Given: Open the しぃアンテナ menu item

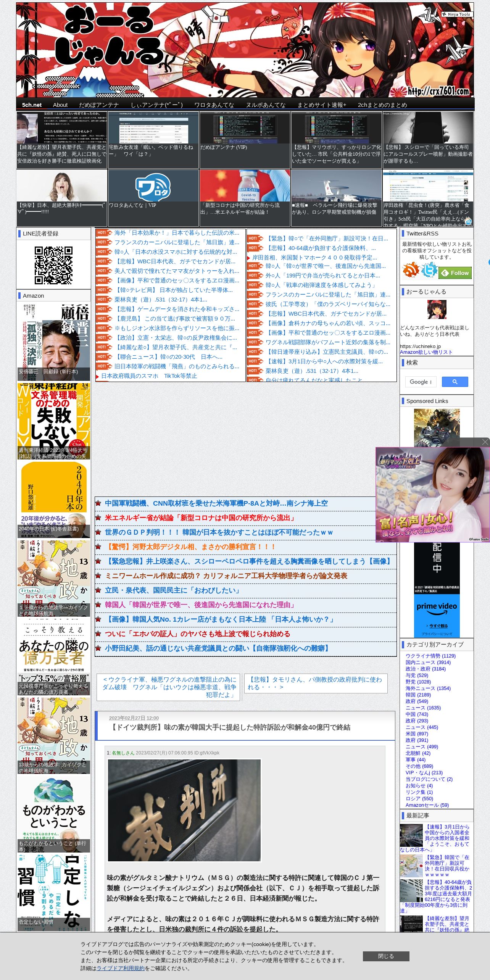Looking at the screenshot, I should pos(157,105).
